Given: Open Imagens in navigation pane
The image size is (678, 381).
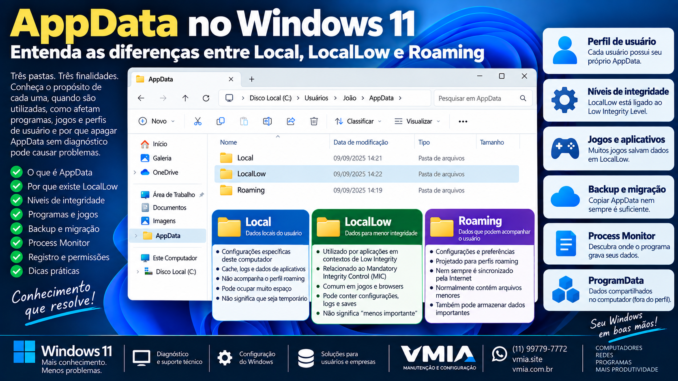Looking at the screenshot, I should [x=159, y=221].
